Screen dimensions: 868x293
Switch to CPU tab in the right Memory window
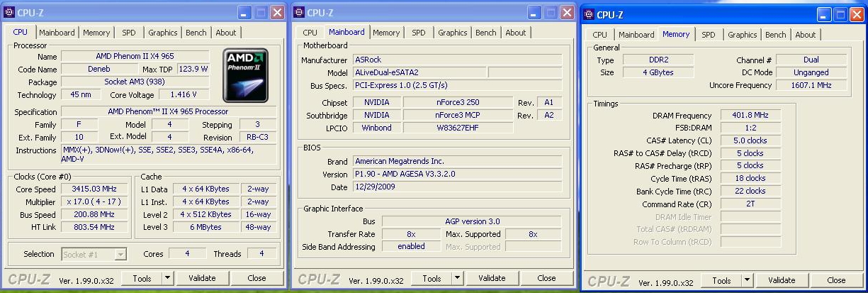pyautogui.click(x=599, y=35)
